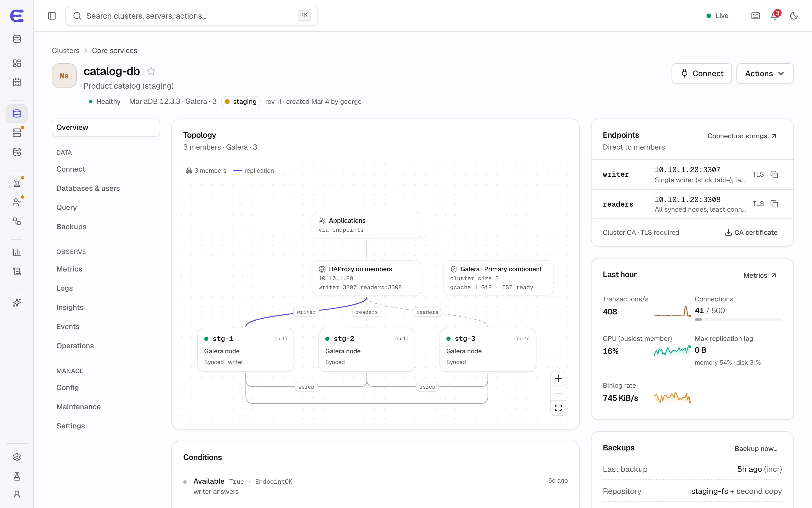The height and width of the screenshot is (508, 812).
Task: Open the dashboard grid icon in sidebar
Action: pos(17,63)
